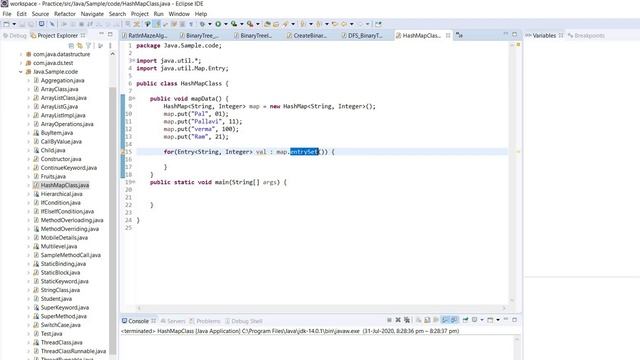
Task: Switch to the Breakpoints view tab
Action: tap(586, 36)
